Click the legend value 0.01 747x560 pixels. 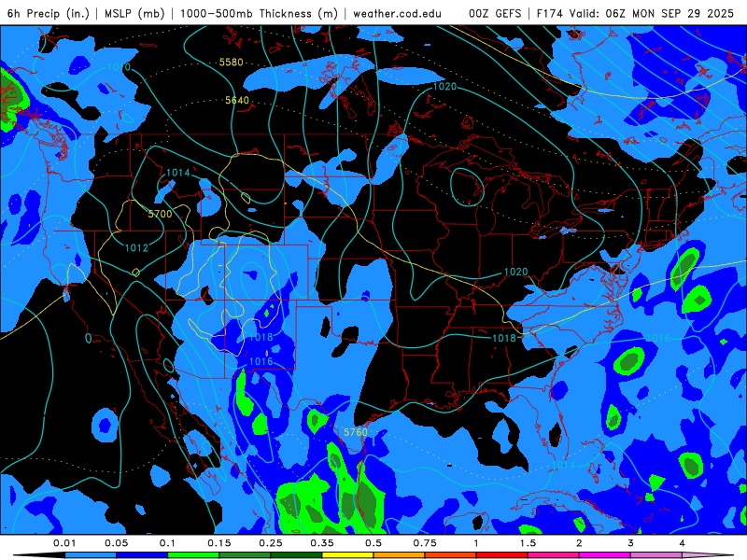(x=64, y=543)
